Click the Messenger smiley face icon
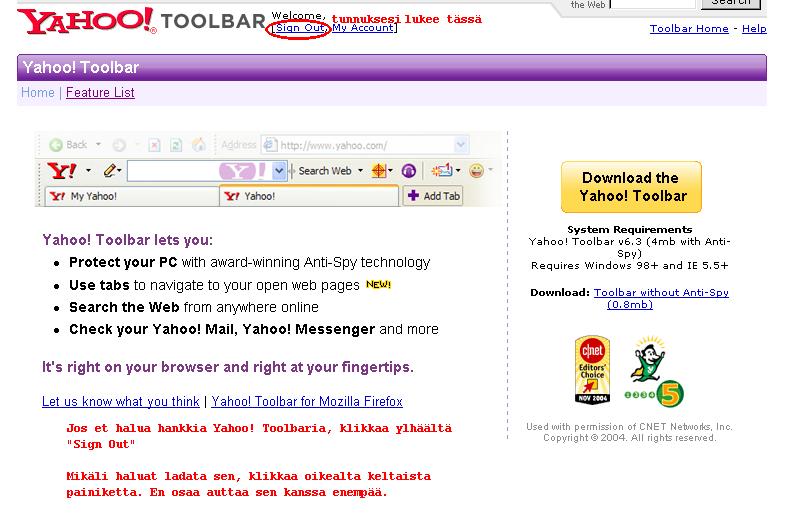This screenshot has height=528, width=806. (x=476, y=171)
